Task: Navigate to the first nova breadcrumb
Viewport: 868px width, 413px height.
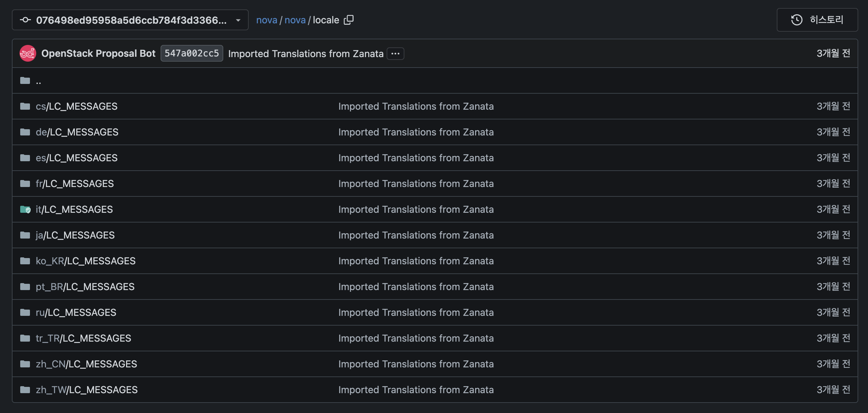Action: [266, 20]
